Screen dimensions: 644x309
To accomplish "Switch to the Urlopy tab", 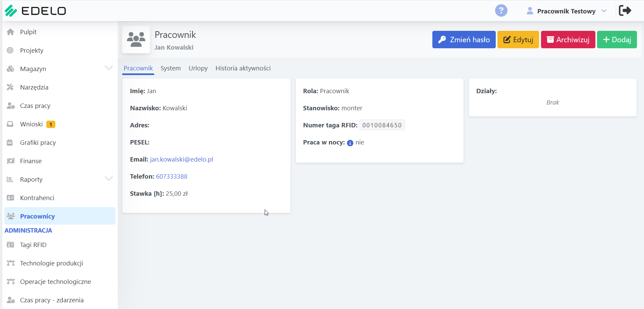I will pyautogui.click(x=198, y=68).
